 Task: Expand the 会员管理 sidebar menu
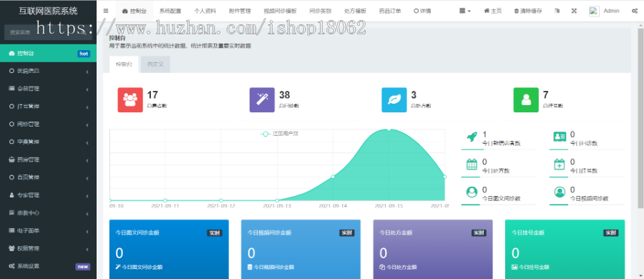[49, 88]
